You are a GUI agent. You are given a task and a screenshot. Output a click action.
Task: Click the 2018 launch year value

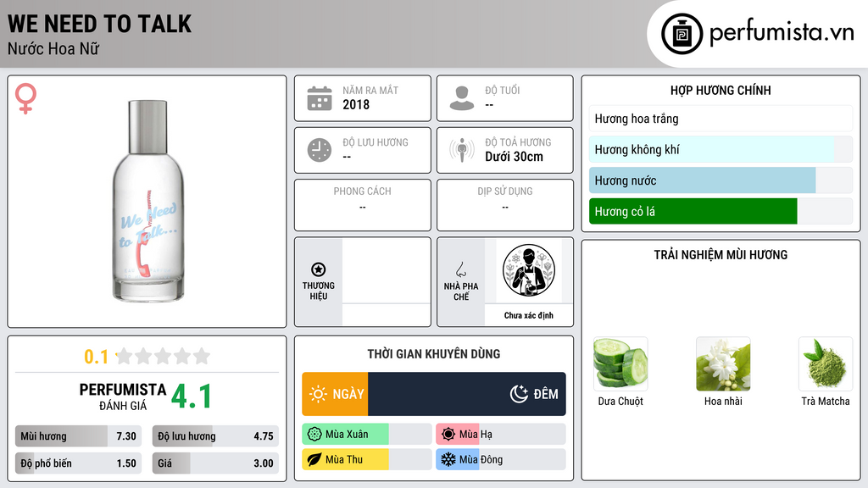click(356, 104)
